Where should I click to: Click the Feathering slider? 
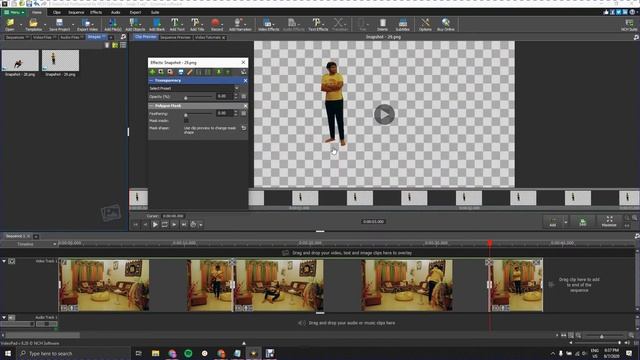(x=198, y=114)
